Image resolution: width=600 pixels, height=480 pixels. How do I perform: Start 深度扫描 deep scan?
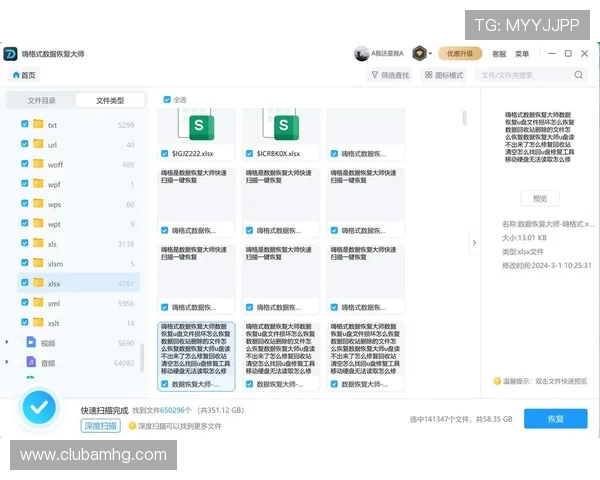[101, 426]
